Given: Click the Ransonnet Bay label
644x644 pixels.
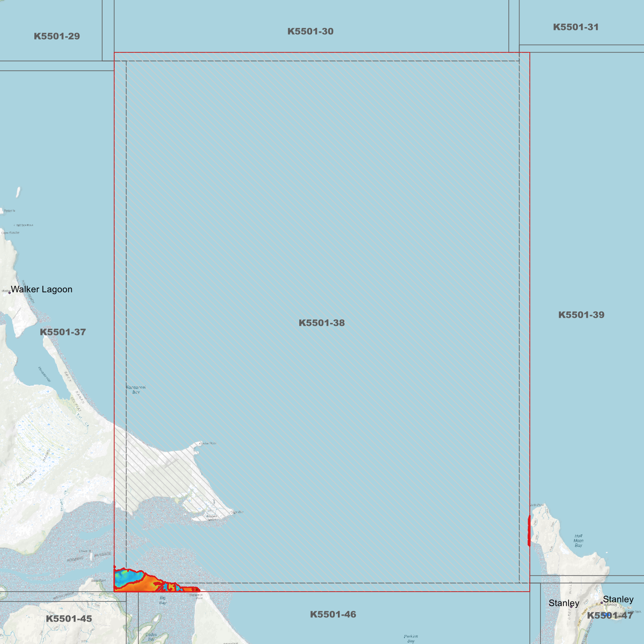Looking at the screenshot, I should pyautogui.click(x=136, y=389).
